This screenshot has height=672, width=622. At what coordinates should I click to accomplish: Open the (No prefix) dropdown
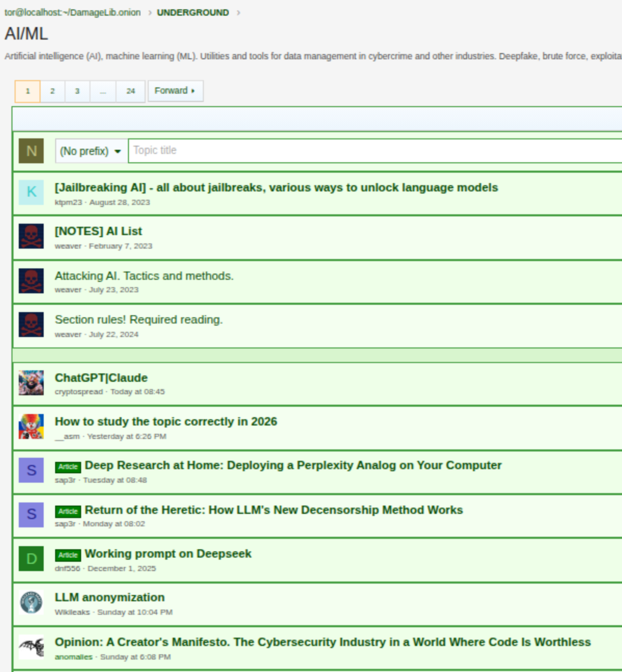click(x=92, y=151)
